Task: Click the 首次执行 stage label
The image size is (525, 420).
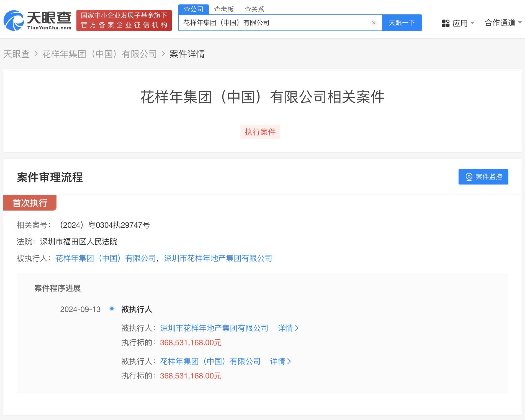Action: (x=30, y=203)
